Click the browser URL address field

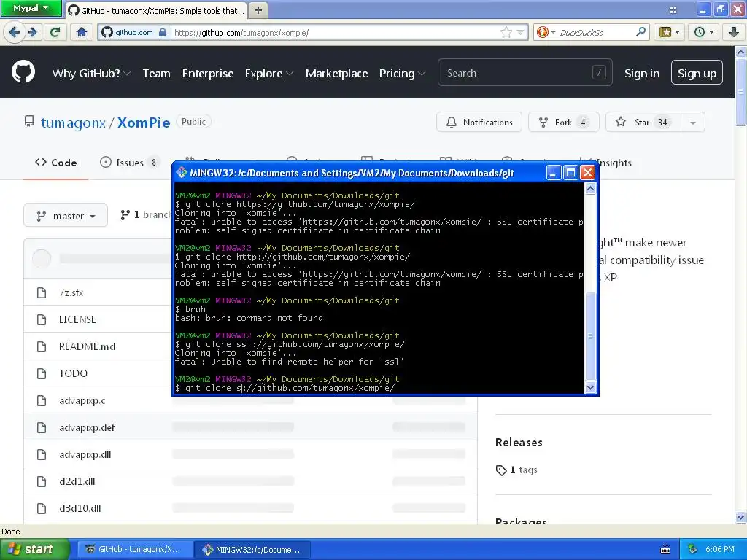(x=336, y=32)
